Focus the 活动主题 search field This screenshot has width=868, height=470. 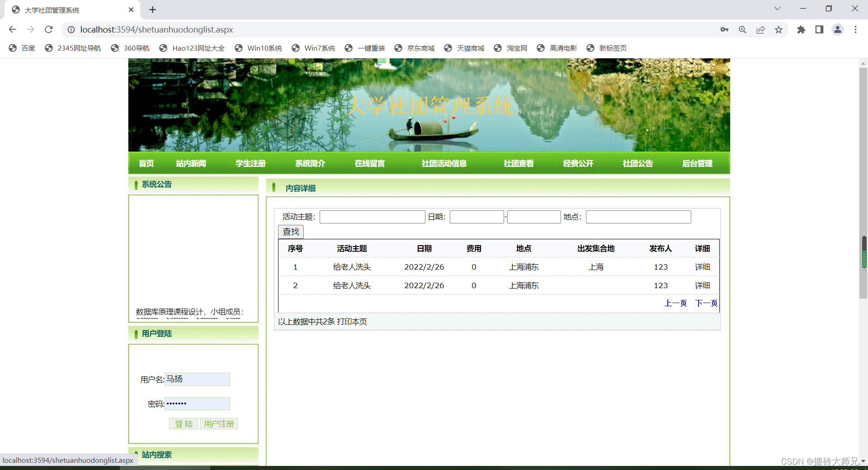point(372,217)
